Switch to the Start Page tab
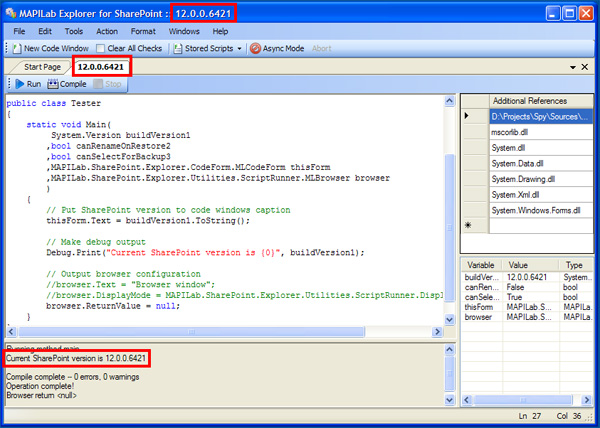600x428 pixels. 42,67
